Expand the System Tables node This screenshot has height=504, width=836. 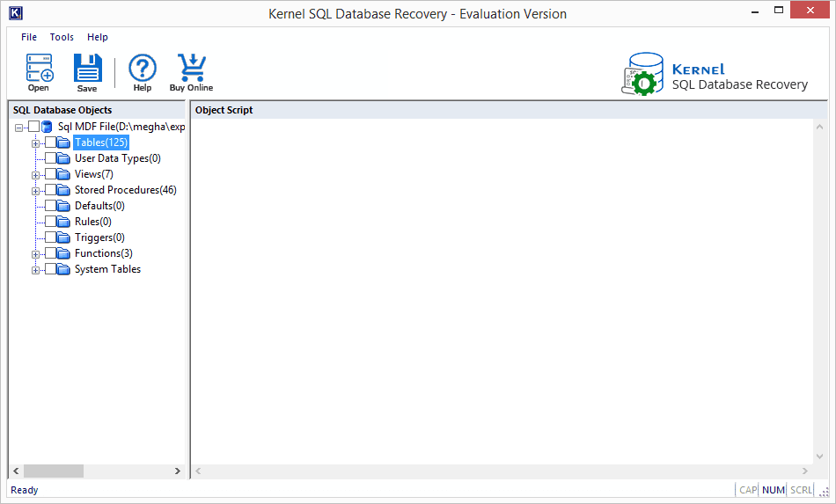click(36, 270)
